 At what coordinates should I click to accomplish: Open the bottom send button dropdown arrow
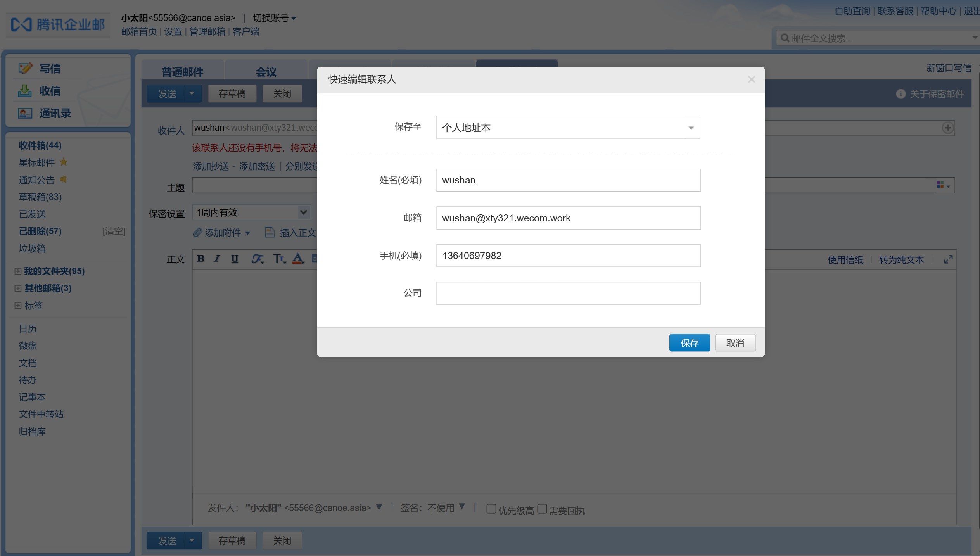[192, 540]
